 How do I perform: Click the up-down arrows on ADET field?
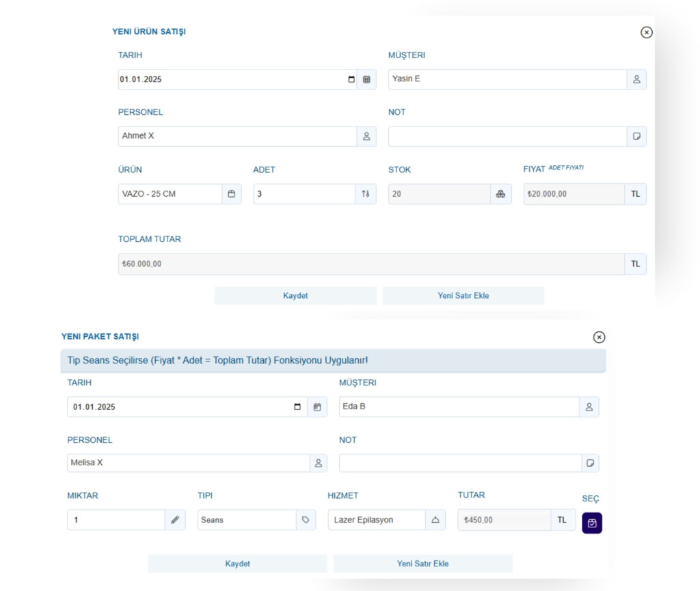tap(366, 194)
